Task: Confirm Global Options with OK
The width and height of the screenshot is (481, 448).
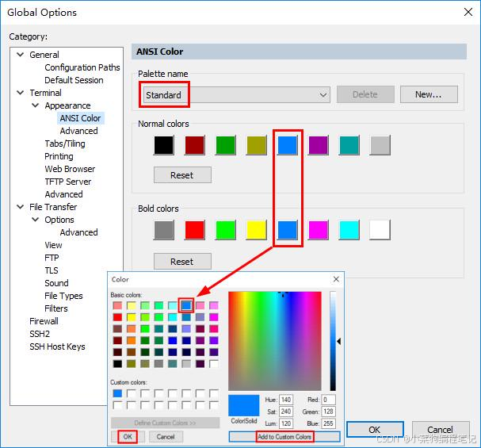Action: [x=375, y=429]
